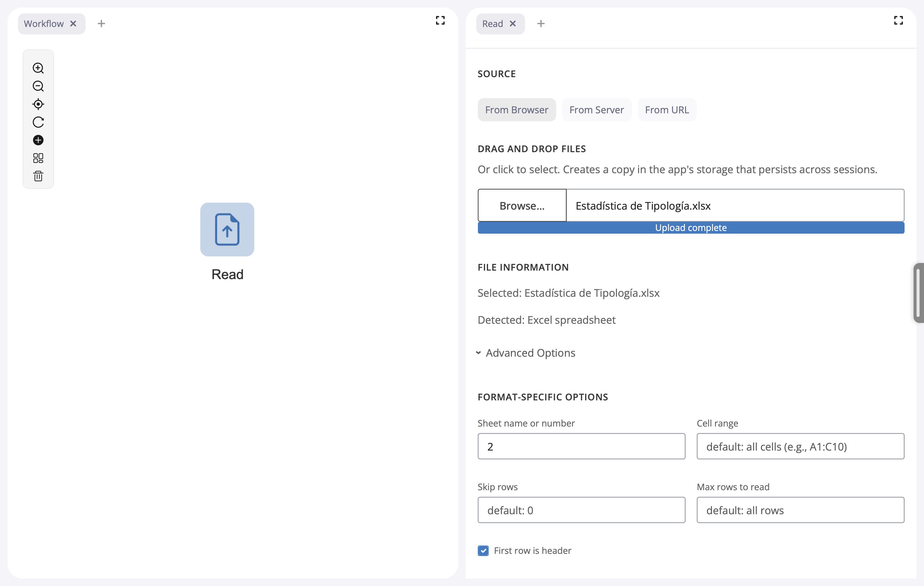Click the circular refresh arrow icon
This screenshot has height=586, width=924.
pos(38,122)
